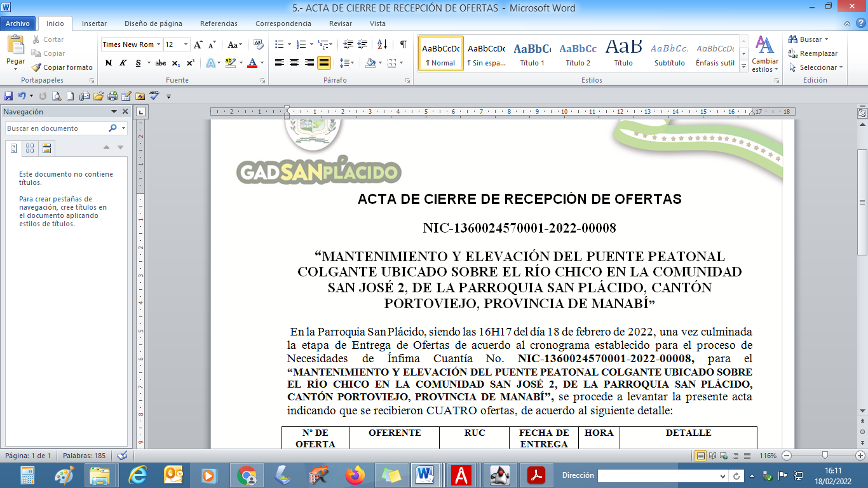Center align the paragraph text
This screenshot has height=488, width=868.
(294, 63)
